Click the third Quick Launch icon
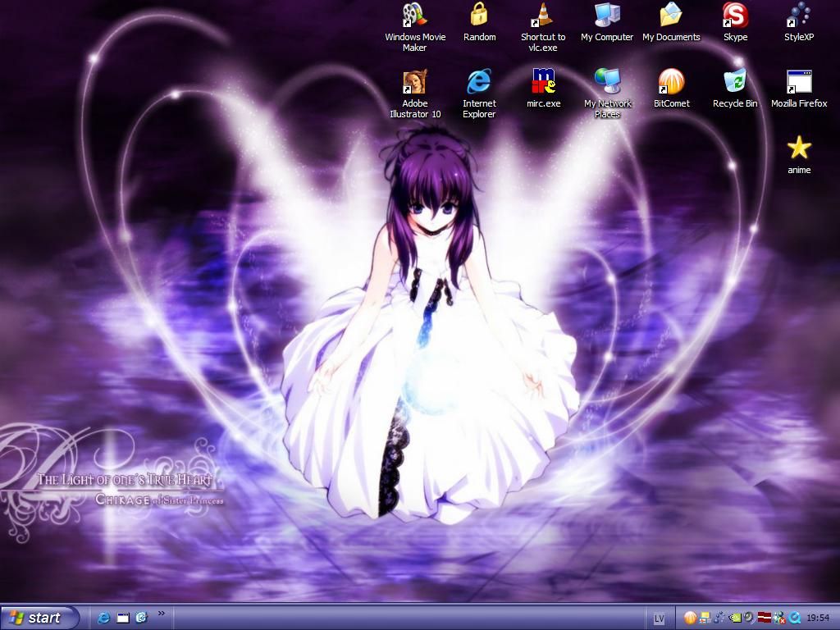This screenshot has width=840, height=630. 141,618
